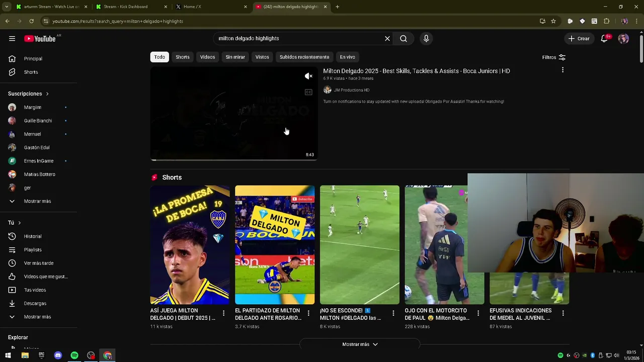Open the Ernes InGame subscription channel
The image size is (644, 362).
tap(39, 161)
